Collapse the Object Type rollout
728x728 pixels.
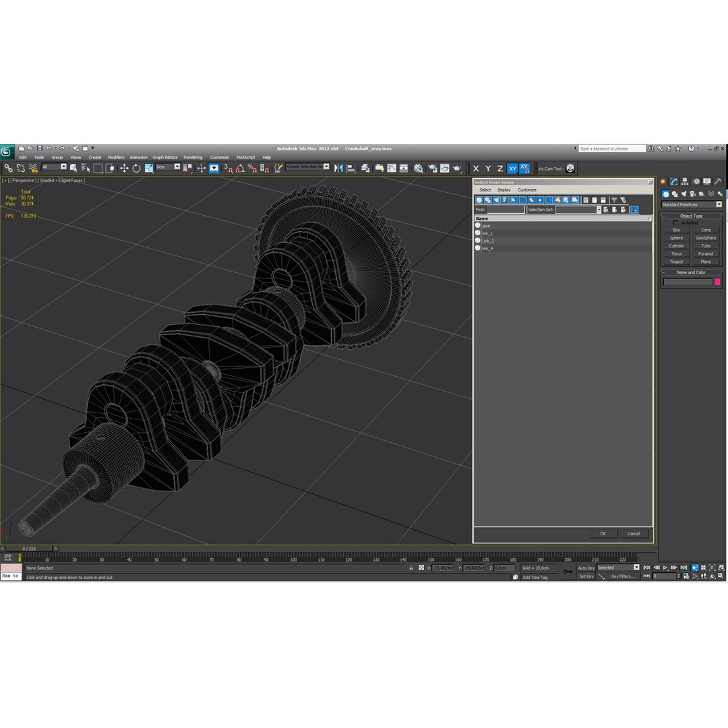pyautogui.click(x=691, y=216)
